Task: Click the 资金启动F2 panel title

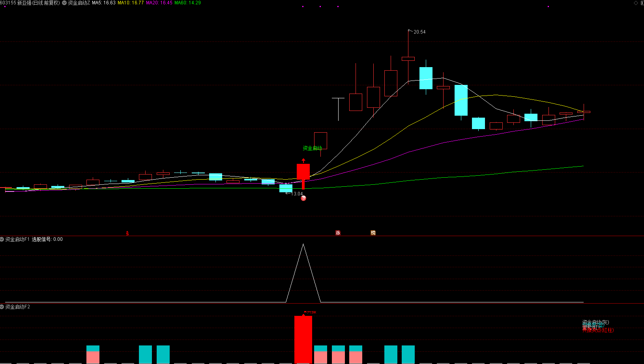Action: coord(17,307)
